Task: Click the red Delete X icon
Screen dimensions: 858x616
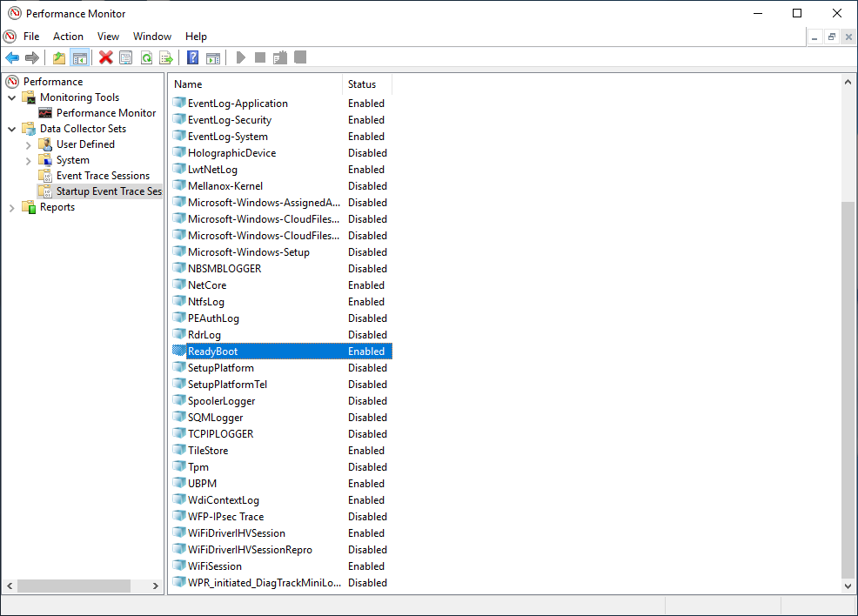Action: pyautogui.click(x=105, y=57)
